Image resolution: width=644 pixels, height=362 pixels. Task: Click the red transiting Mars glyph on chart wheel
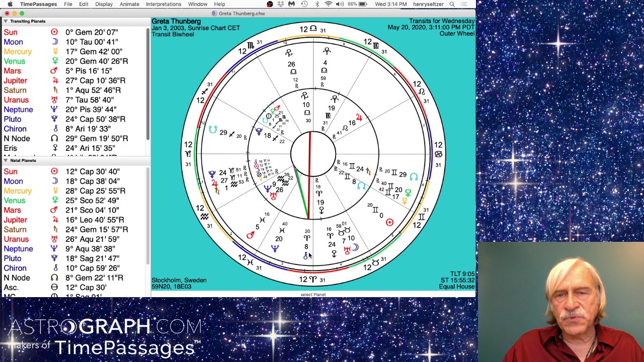[x=250, y=235]
